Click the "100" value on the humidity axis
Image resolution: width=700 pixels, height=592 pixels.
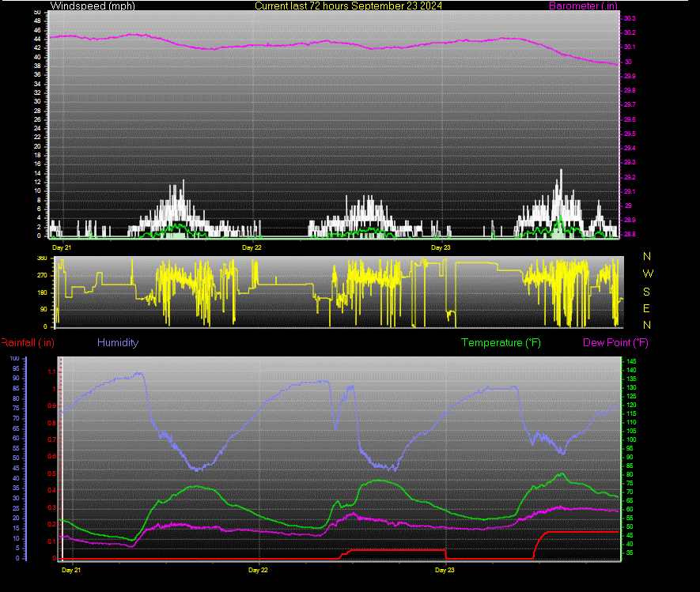point(14,358)
